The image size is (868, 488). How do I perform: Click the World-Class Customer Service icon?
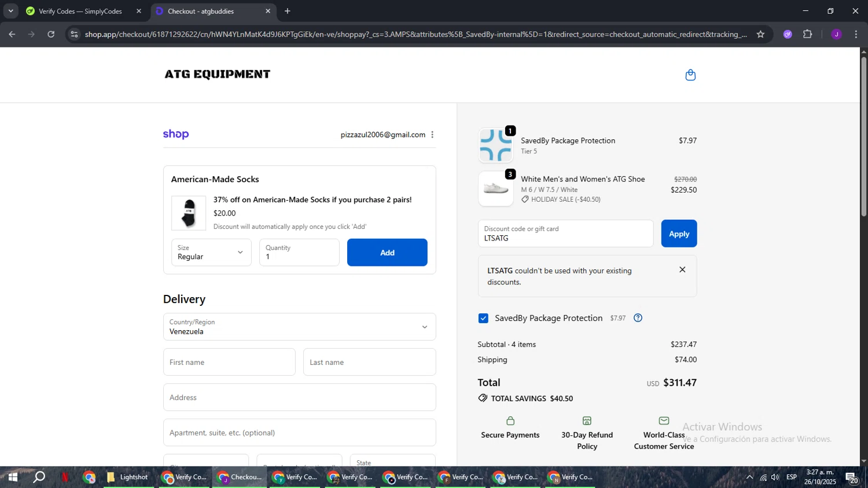pos(664,421)
